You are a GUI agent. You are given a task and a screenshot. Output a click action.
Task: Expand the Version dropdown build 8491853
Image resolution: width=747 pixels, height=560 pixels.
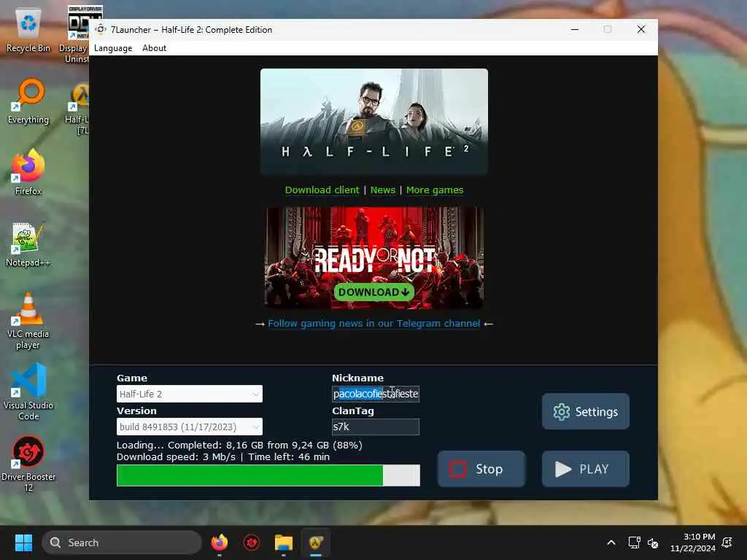[190, 427]
